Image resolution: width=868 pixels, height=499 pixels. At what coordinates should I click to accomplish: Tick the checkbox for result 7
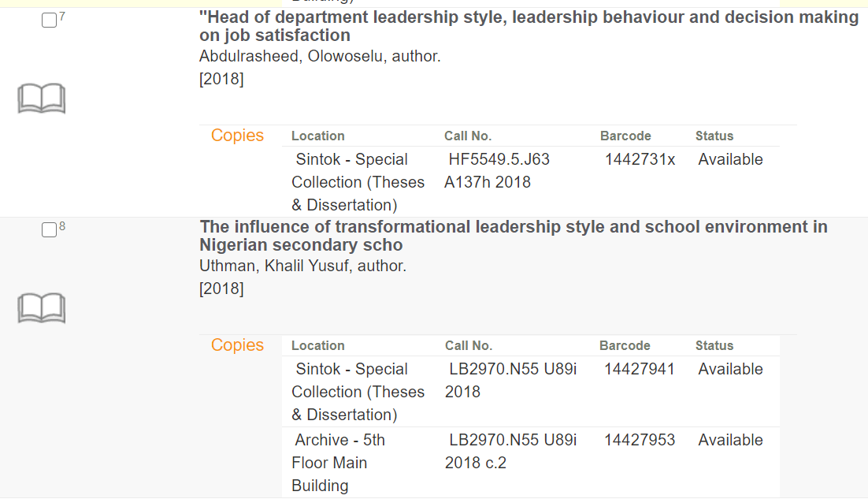[x=49, y=21]
